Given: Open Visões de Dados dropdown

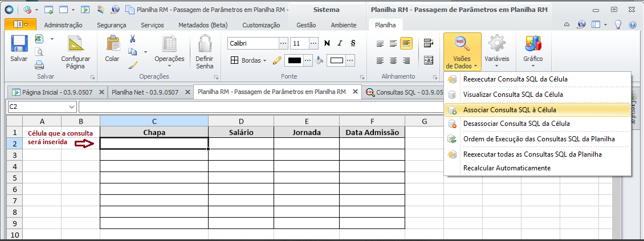Looking at the screenshot, I should [462, 52].
